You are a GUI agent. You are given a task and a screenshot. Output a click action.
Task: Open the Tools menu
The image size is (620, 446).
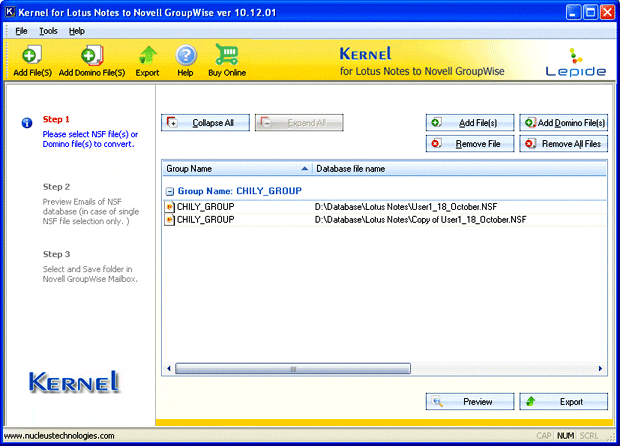click(x=48, y=31)
